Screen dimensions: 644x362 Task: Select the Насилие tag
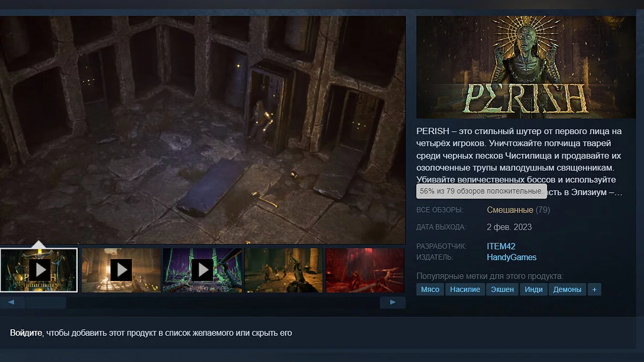click(x=465, y=289)
